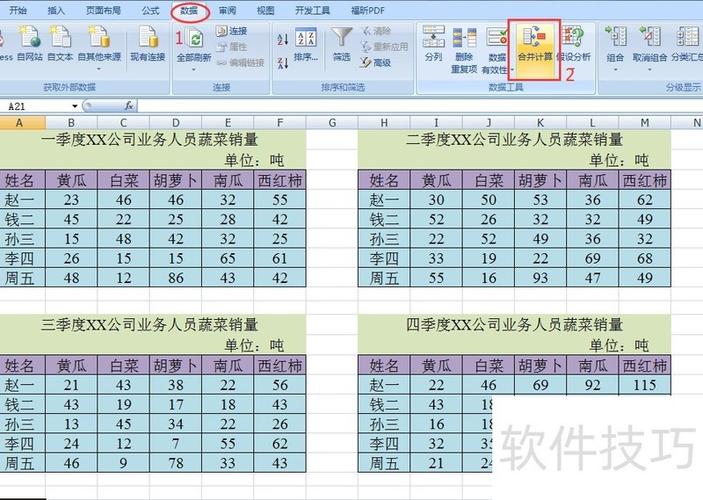The height and width of the screenshot is (500, 703).
Task: Click the 全部刷新 refresh icon
Action: 194,39
